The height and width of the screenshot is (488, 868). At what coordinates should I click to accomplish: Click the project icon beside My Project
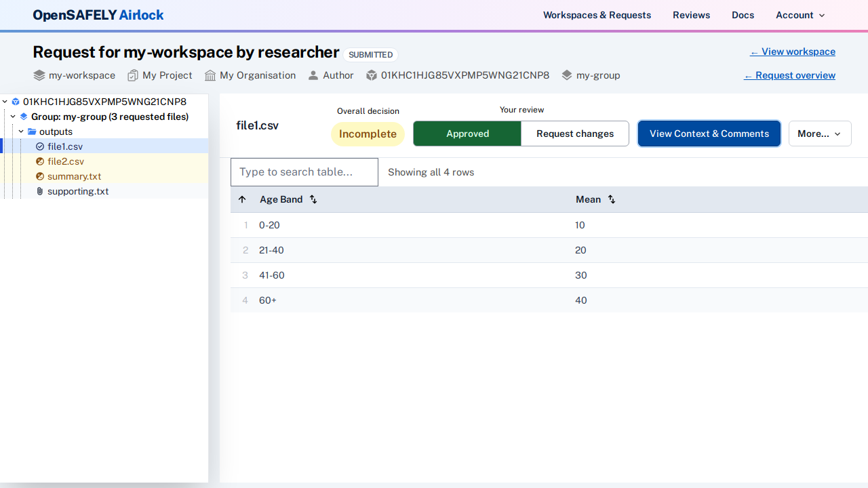[132, 75]
